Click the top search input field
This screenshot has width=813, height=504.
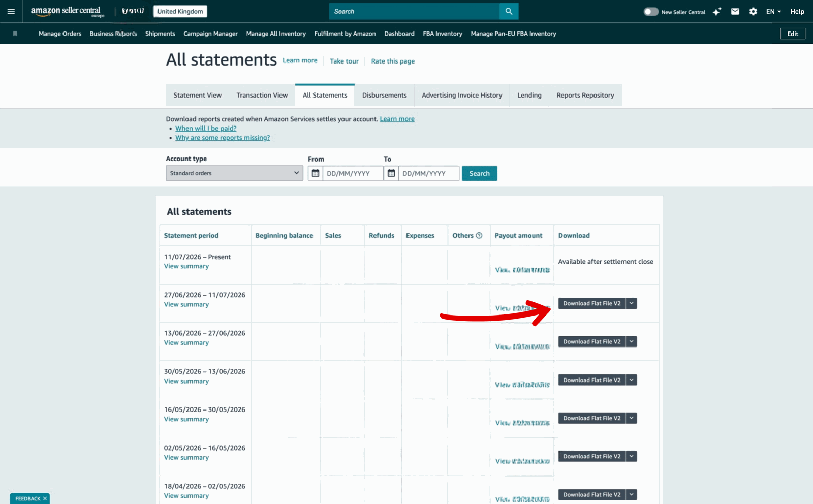414,11
